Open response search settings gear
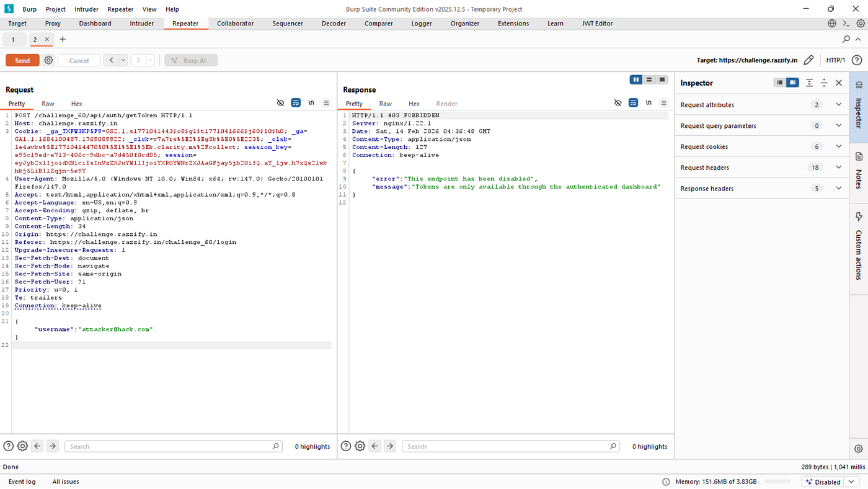The width and height of the screenshot is (868, 489). pyautogui.click(x=360, y=446)
